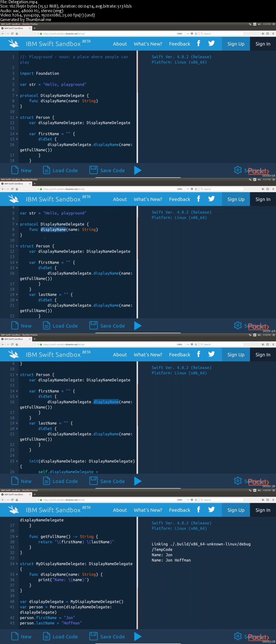Close the IBM Swift Sandbox tab in 00:02:38 frame
The height and width of the screenshot is (644, 276).
tap(30, 339)
